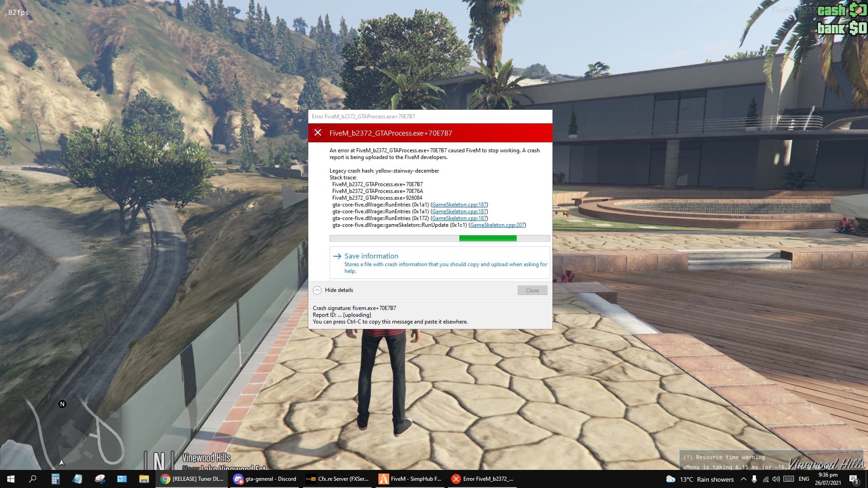Click stack trace line GTAProcess.exe+70E76A
The width and height of the screenshot is (868, 488).
tap(377, 191)
